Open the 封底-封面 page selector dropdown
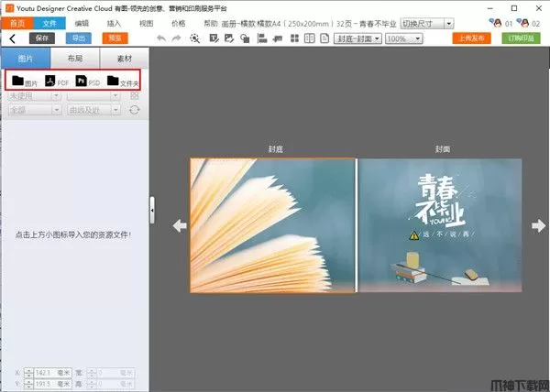 pyautogui.click(x=358, y=38)
